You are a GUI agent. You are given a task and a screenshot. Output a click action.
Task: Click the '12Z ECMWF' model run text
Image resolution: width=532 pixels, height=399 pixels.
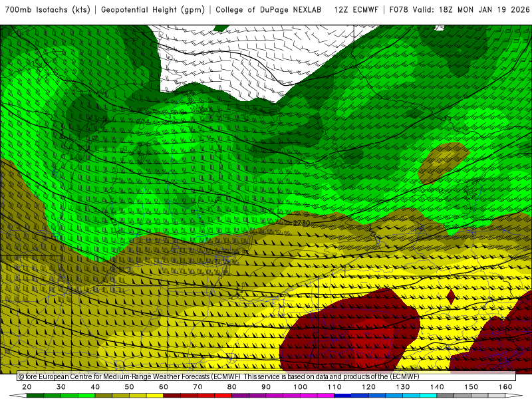[x=356, y=10]
